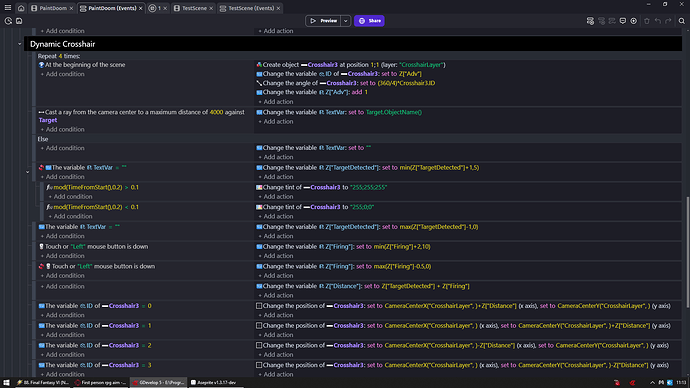
Task: Add action under Z["Distance"] set action
Action: click(275, 296)
